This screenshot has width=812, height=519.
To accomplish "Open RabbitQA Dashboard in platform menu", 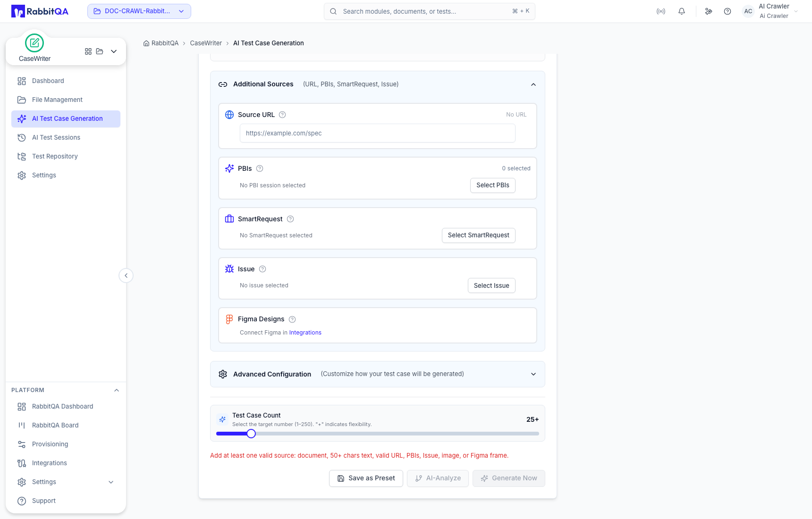I will (66, 406).
